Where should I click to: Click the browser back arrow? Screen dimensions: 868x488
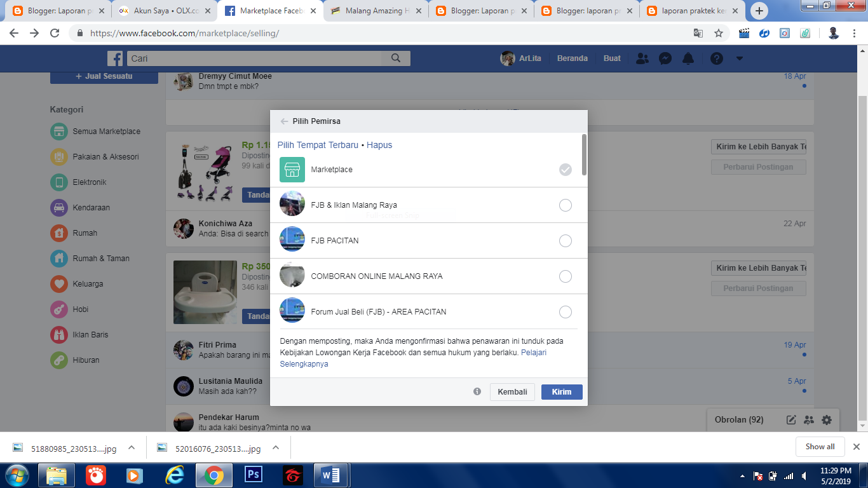coord(14,33)
